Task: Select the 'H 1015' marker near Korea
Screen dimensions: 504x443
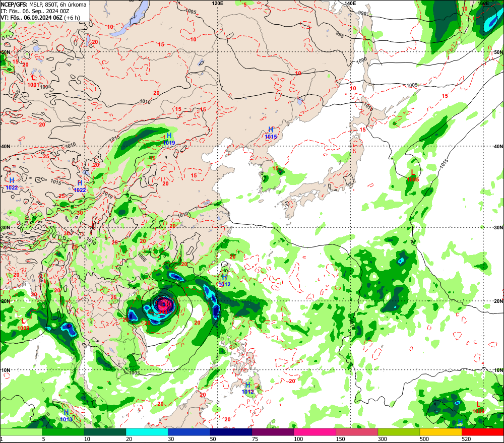Action: pos(271,133)
